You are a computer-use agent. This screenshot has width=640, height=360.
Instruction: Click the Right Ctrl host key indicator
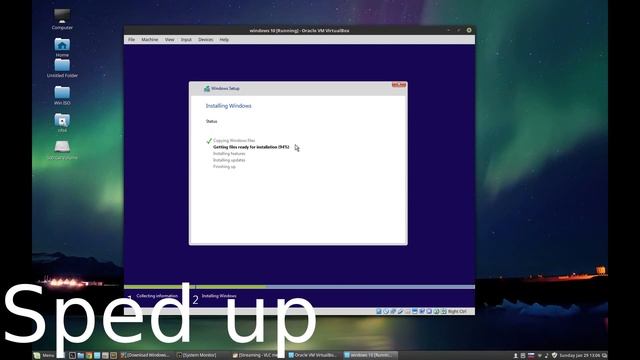coord(457,311)
